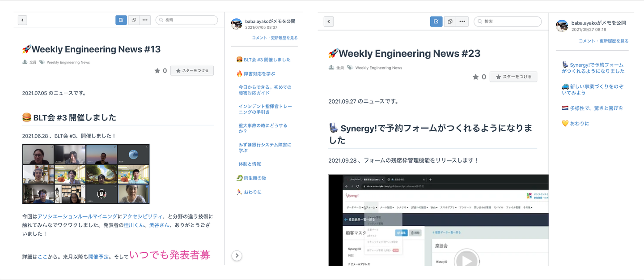Jump to おわりに in #23 outline
The height and width of the screenshot is (280, 644).
tap(576, 123)
